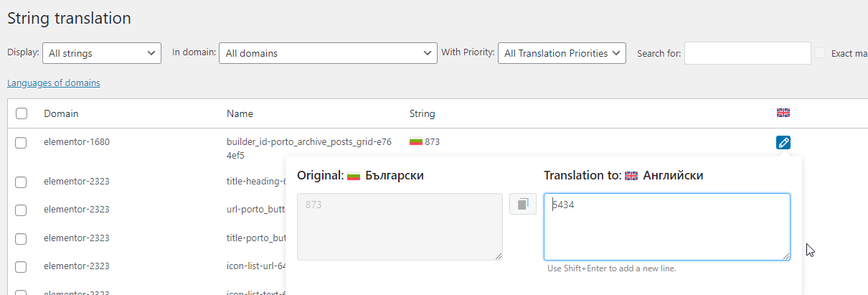Click the Bulgarian flag in Original heading
The height and width of the screenshot is (295, 868).
tap(353, 176)
